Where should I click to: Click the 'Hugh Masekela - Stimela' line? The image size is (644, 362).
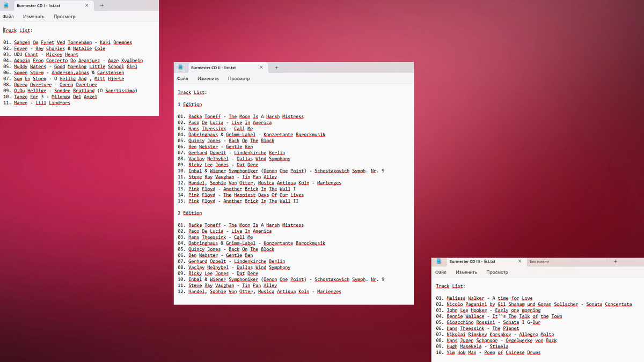pyautogui.click(x=472, y=346)
